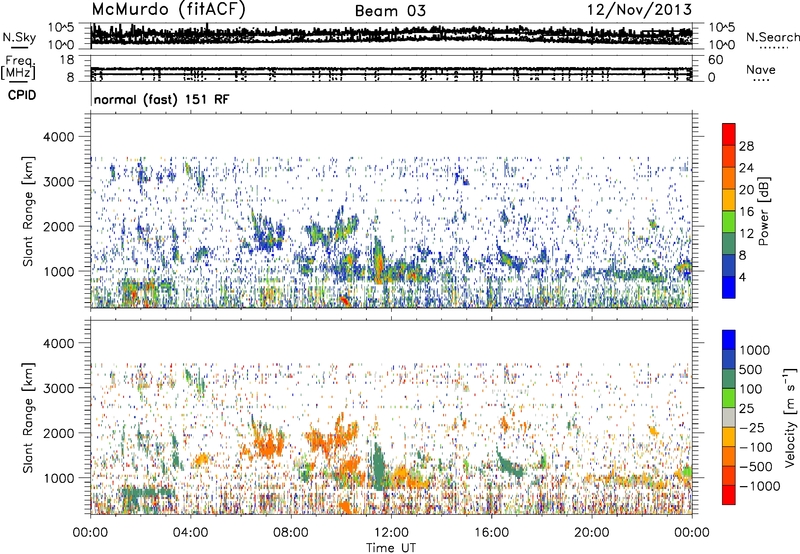Click the 20 label on power colorbar

point(746,190)
